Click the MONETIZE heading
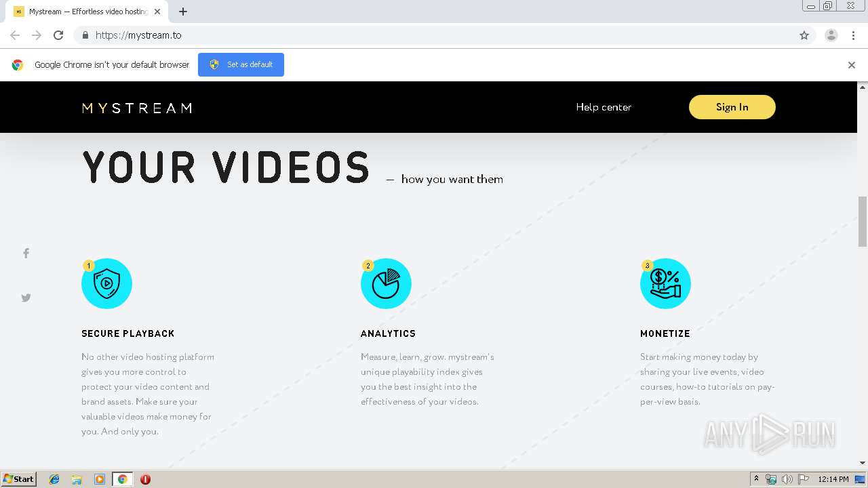The height and width of the screenshot is (488, 868). [x=665, y=333]
